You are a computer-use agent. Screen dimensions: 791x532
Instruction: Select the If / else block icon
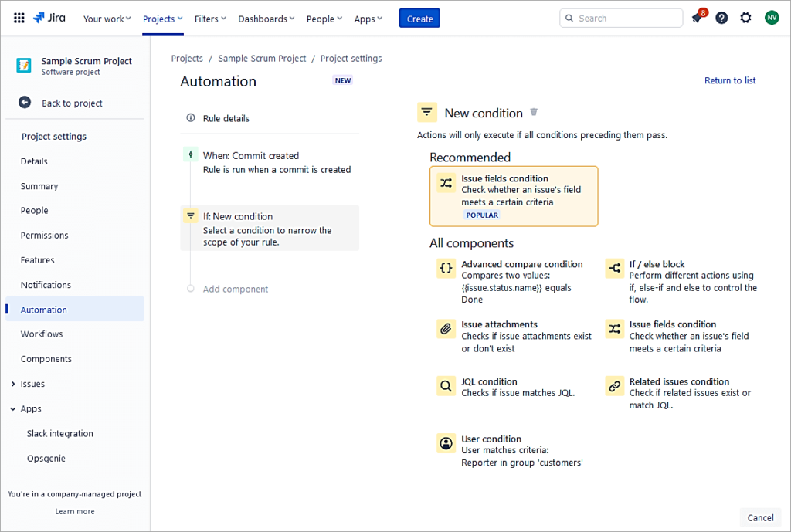[614, 269]
